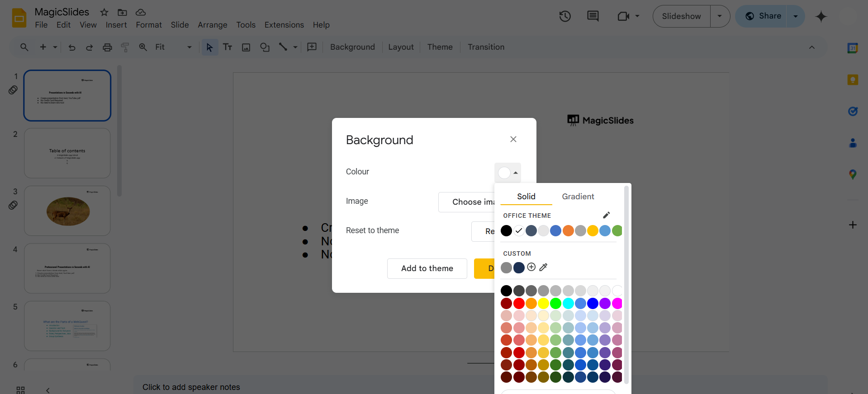Screen dimensions: 868x394
Task: Click the Paint format icon
Action: (125, 47)
